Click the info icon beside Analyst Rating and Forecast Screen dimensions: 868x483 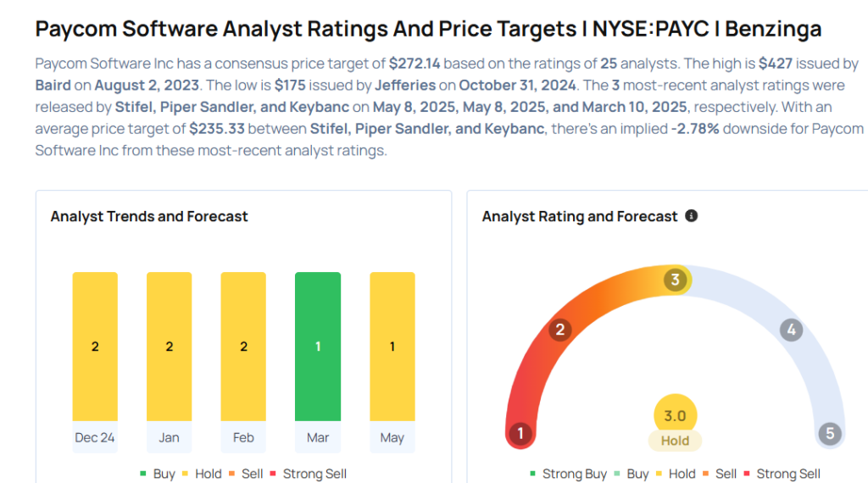(692, 216)
